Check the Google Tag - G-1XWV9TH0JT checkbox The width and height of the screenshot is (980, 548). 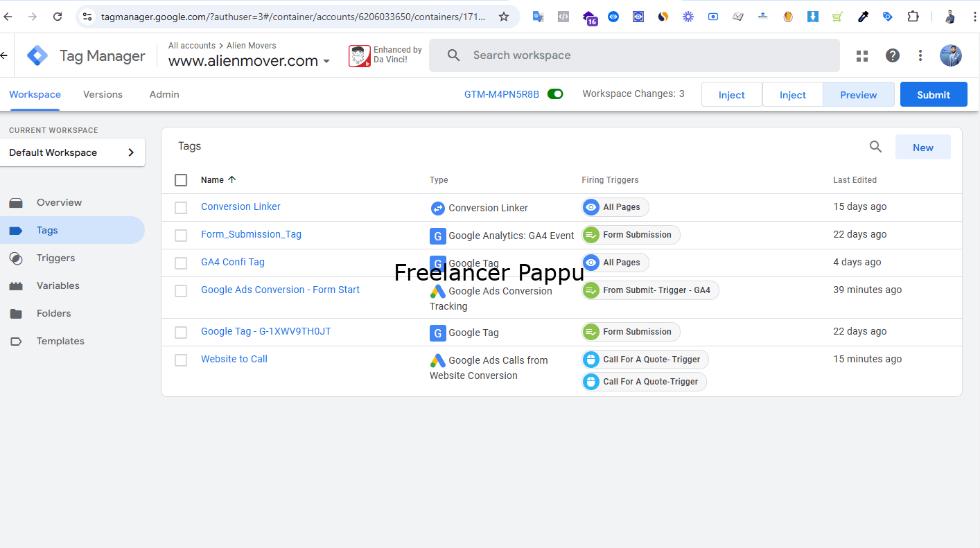pos(181,333)
